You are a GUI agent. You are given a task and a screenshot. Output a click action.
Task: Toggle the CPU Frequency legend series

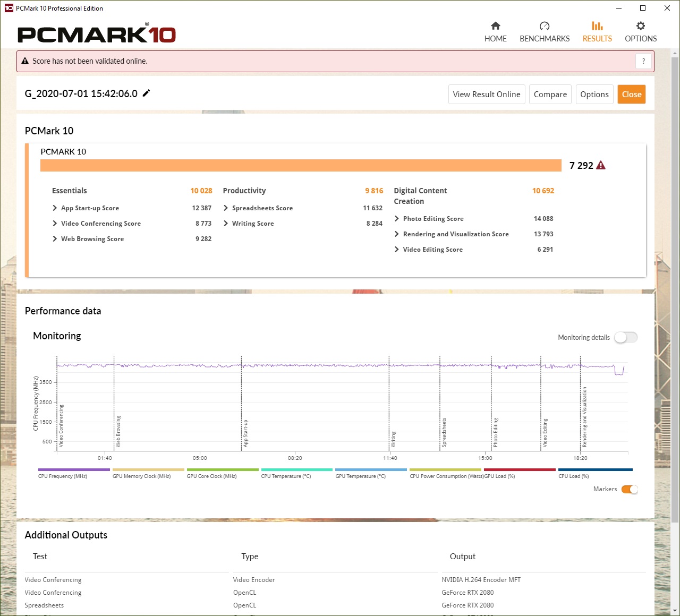[74, 470]
